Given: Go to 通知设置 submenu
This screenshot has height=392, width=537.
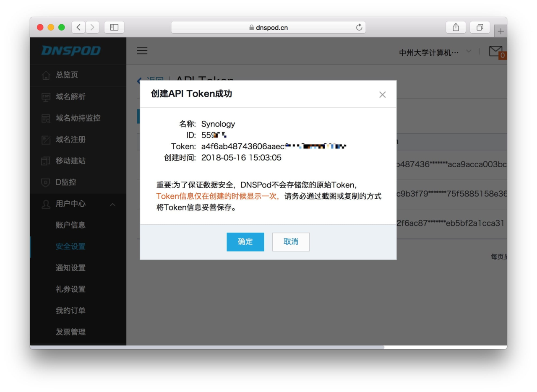Looking at the screenshot, I should tap(70, 268).
